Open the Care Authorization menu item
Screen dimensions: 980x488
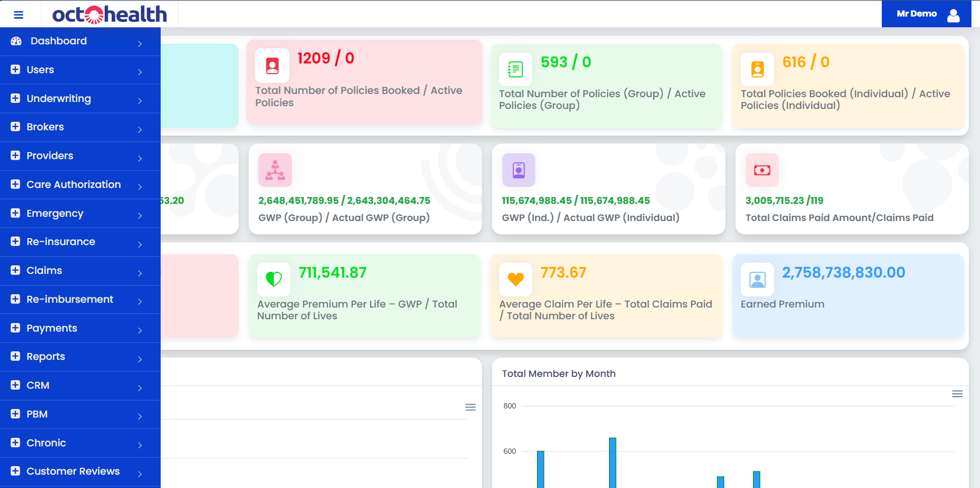(x=73, y=184)
